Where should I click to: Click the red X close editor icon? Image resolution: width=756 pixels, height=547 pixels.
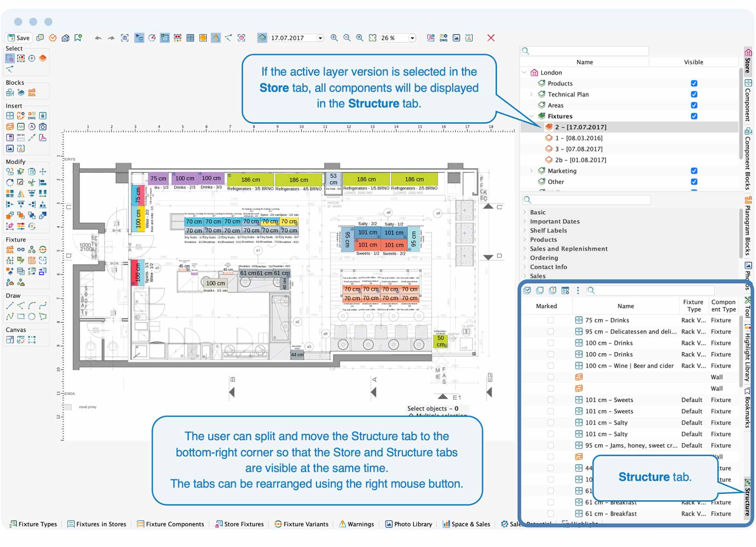coord(491,38)
